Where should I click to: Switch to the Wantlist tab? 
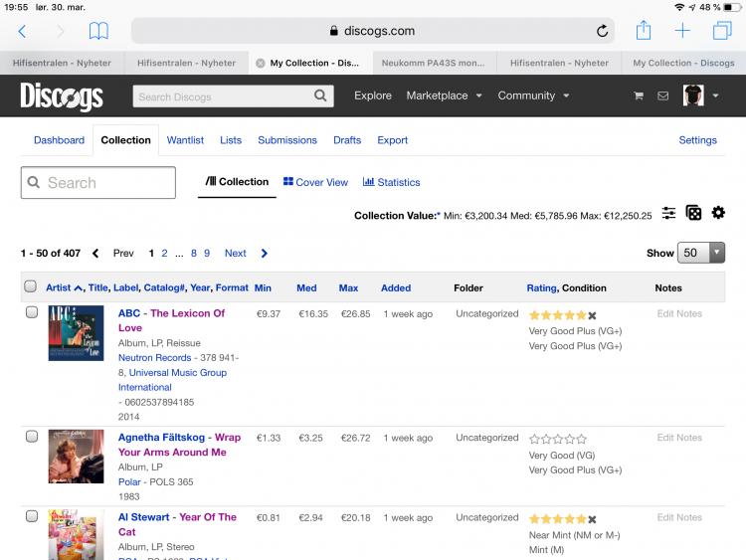pos(185,140)
